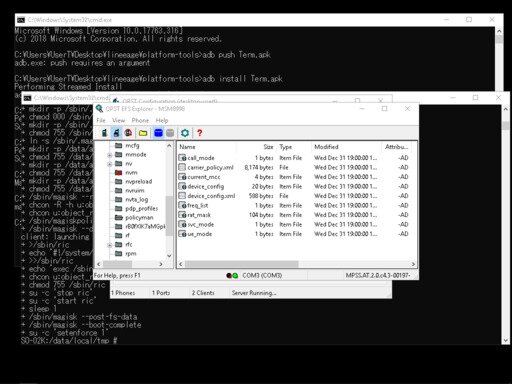Screen dimensions: 512x384
Task: Click the file list horizontal scrollbar thumb
Action: [242, 264]
